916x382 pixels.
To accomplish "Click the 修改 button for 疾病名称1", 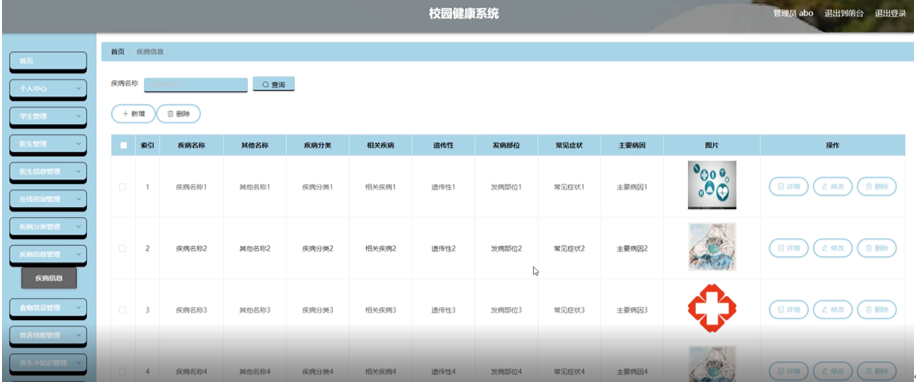I will pyautogui.click(x=832, y=186).
